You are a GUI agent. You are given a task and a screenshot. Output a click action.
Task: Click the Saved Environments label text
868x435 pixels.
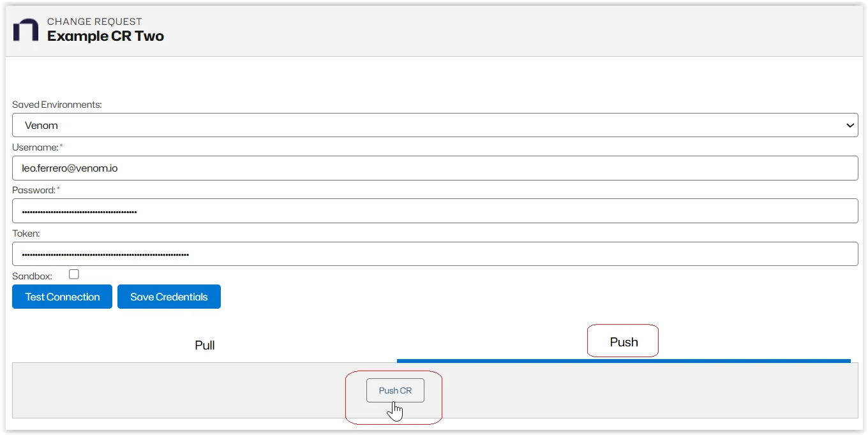(57, 105)
